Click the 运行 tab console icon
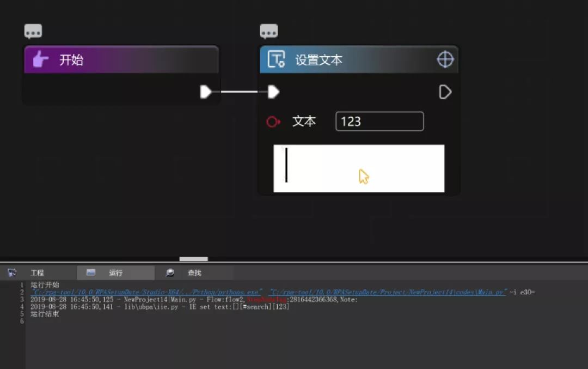588x369 pixels. click(91, 273)
